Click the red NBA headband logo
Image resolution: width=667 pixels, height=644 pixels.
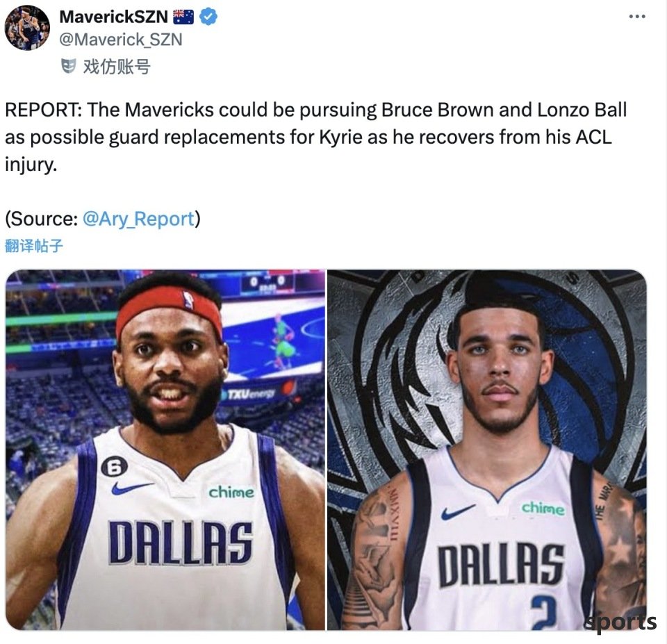tap(188, 300)
